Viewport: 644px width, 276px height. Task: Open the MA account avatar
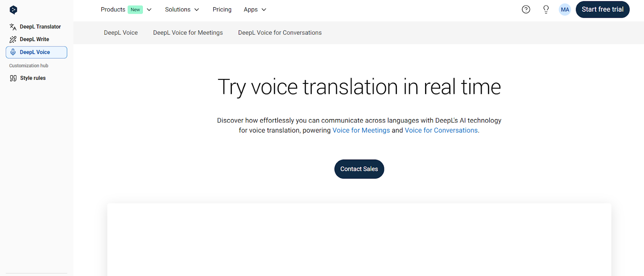point(565,10)
